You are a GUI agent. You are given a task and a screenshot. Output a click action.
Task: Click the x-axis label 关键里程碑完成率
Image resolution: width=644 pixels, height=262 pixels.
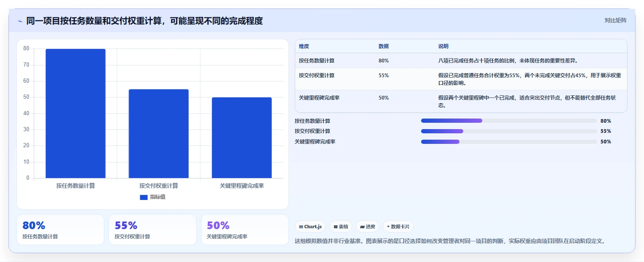click(x=242, y=186)
